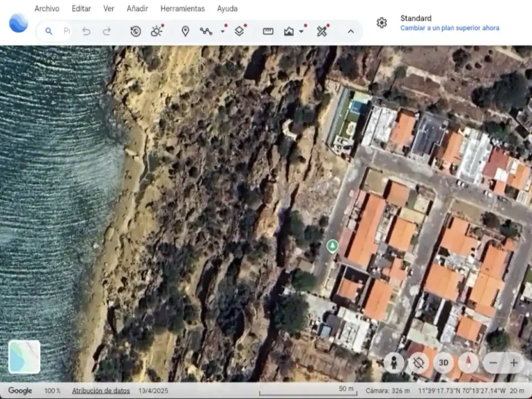This screenshot has height=399, width=532.
Task: Open the Ver menu
Action: tap(109, 8)
